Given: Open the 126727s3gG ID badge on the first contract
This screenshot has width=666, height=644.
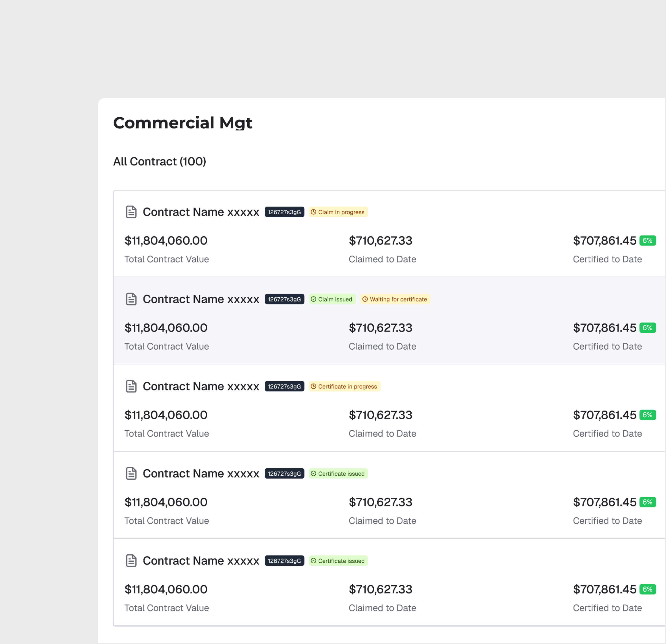Looking at the screenshot, I should point(285,212).
